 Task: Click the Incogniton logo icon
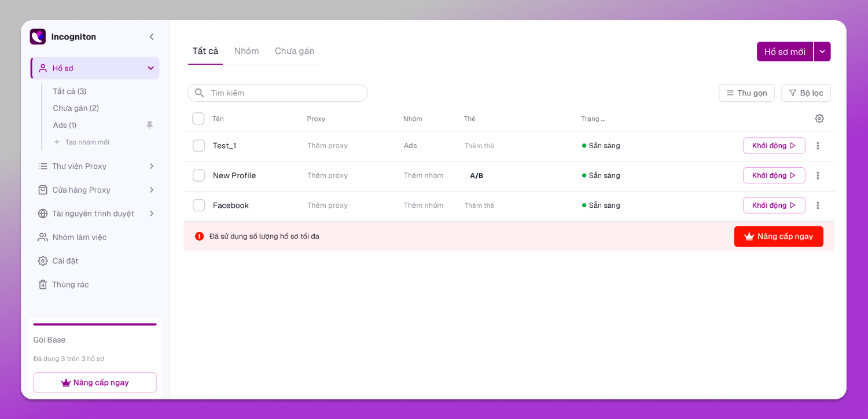tap(38, 36)
